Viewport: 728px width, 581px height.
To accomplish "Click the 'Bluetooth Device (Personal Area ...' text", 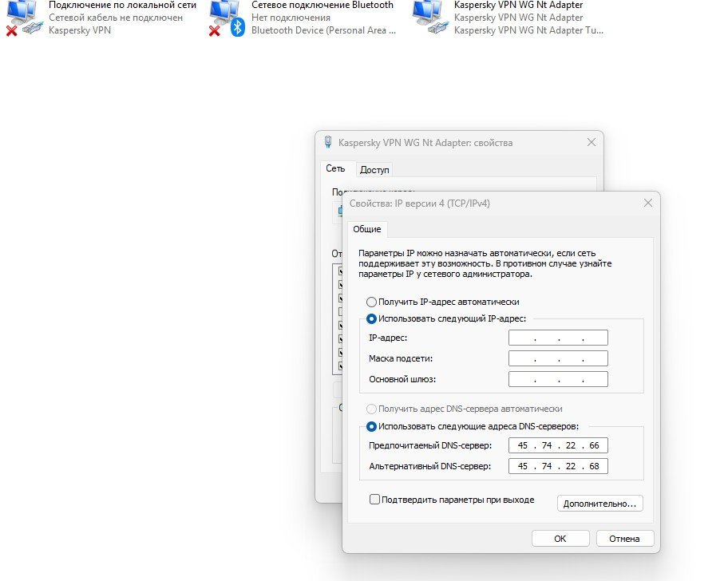I will 323,30.
